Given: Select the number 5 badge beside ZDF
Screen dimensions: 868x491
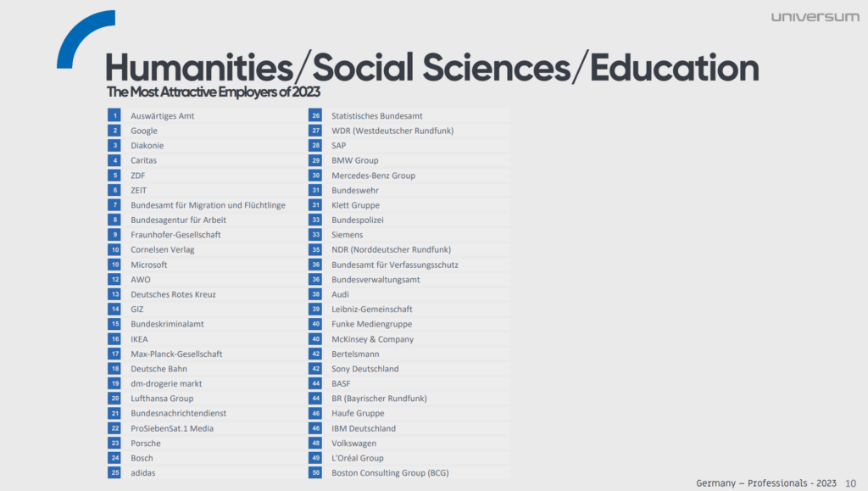Looking at the screenshot, I should coord(114,176).
